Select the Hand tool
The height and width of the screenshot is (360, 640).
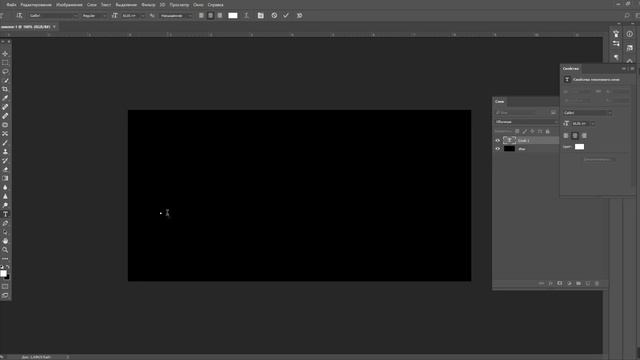pos(5,241)
